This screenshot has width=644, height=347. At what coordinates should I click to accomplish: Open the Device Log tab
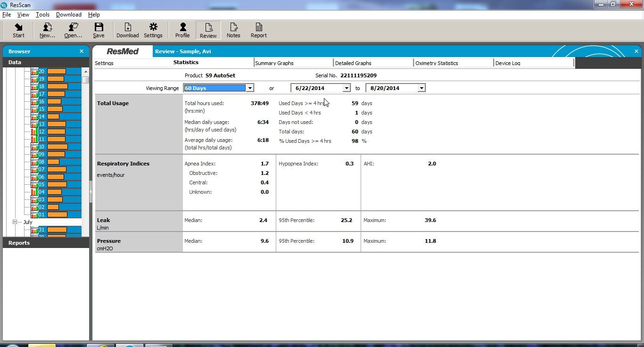click(534, 63)
